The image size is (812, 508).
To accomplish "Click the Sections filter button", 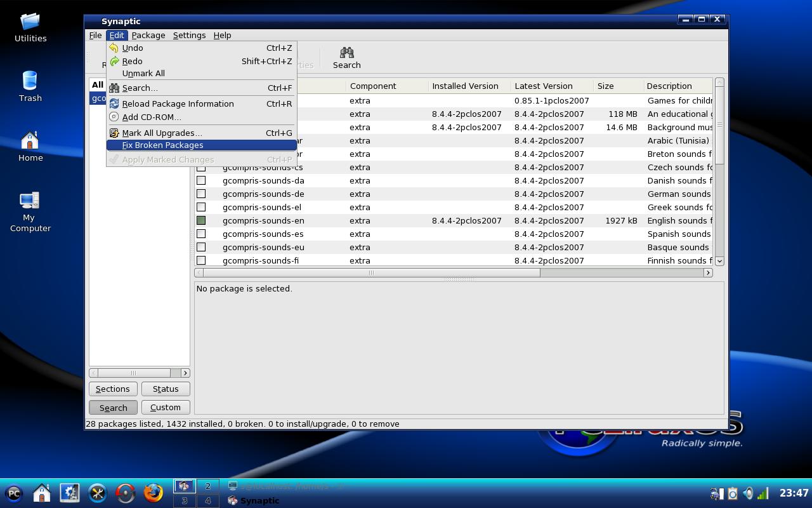I will pos(112,389).
